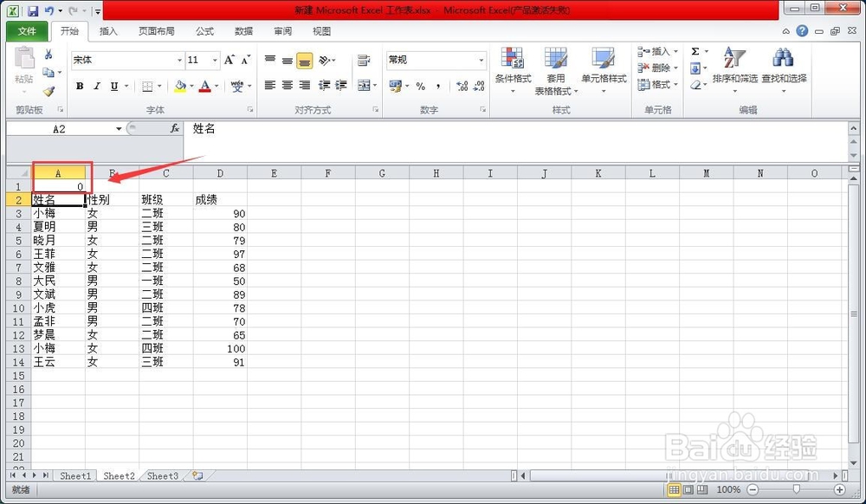The height and width of the screenshot is (504, 866).
Task: Increase font size with the large A icon
Action: pos(229,60)
